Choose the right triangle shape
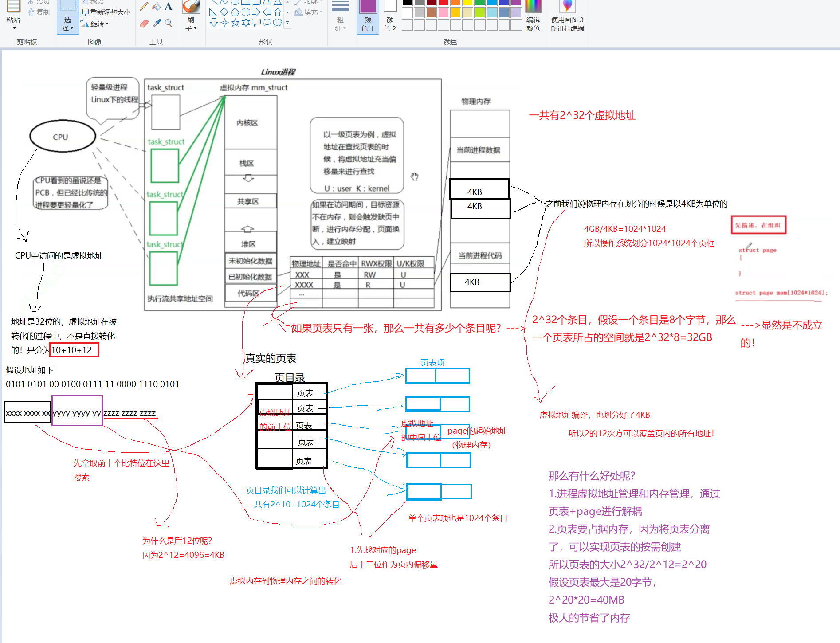Image resolution: width=840 pixels, height=643 pixels. click(213, 12)
